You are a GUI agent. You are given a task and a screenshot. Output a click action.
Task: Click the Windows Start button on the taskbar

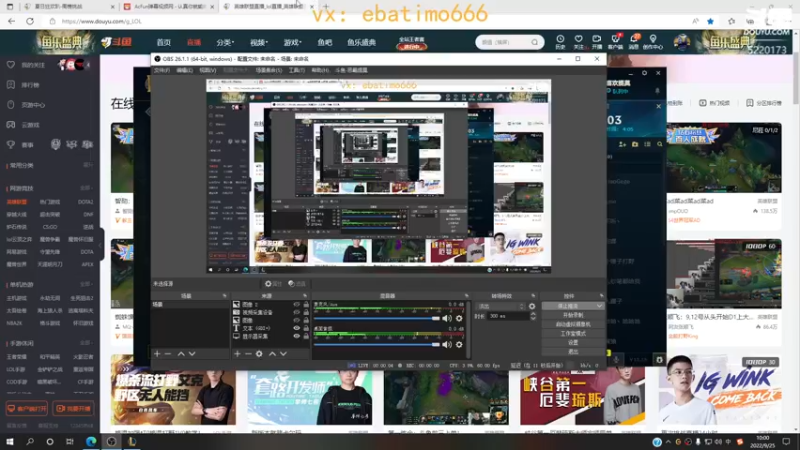[x=10, y=441]
